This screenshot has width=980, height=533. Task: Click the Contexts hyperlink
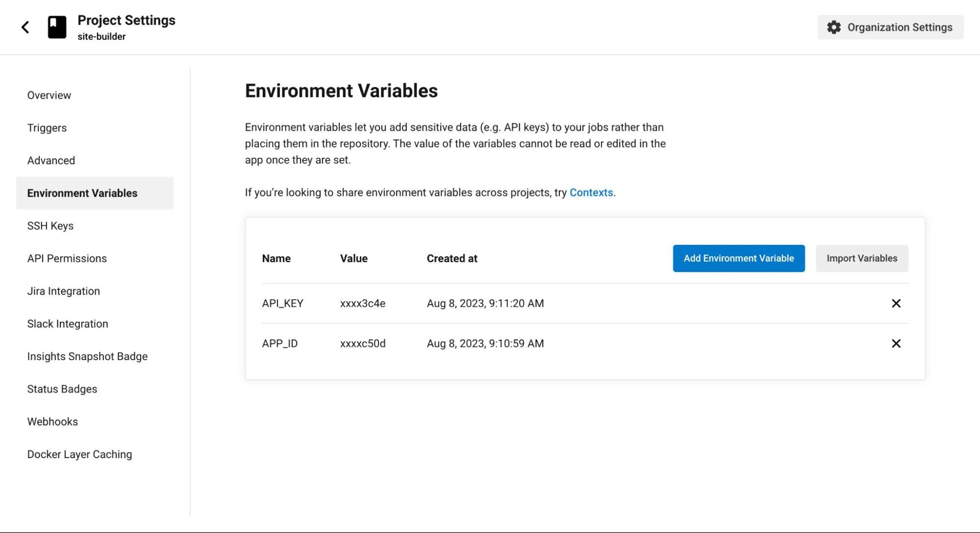[590, 193]
